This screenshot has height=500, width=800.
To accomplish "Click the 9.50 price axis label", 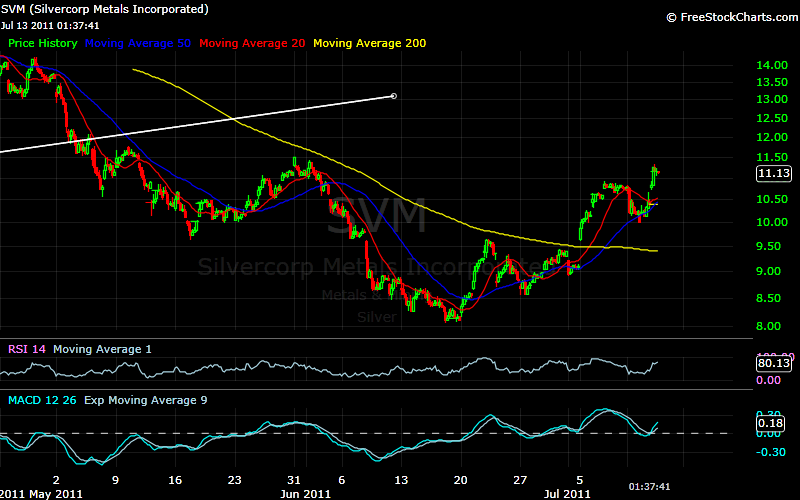I will [x=768, y=246].
